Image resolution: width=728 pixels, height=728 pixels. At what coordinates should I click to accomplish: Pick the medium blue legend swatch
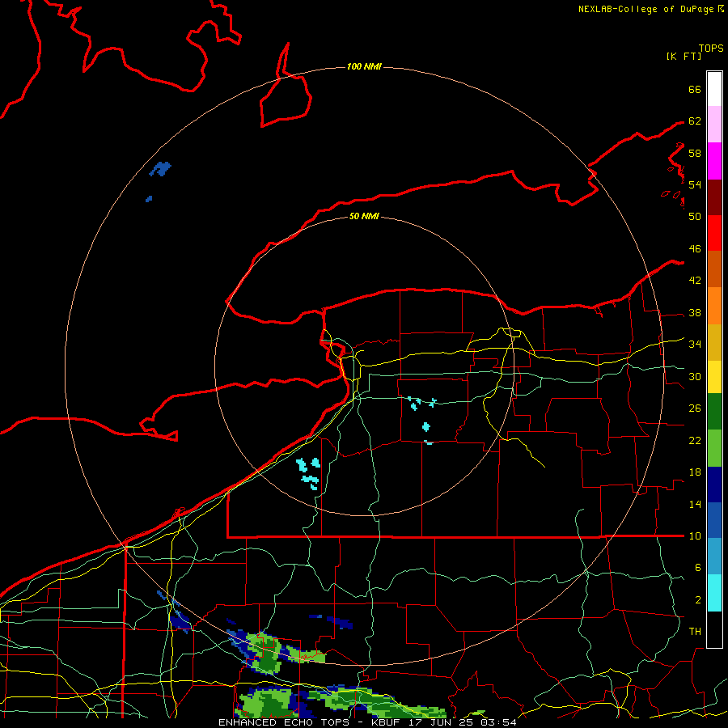(714, 520)
